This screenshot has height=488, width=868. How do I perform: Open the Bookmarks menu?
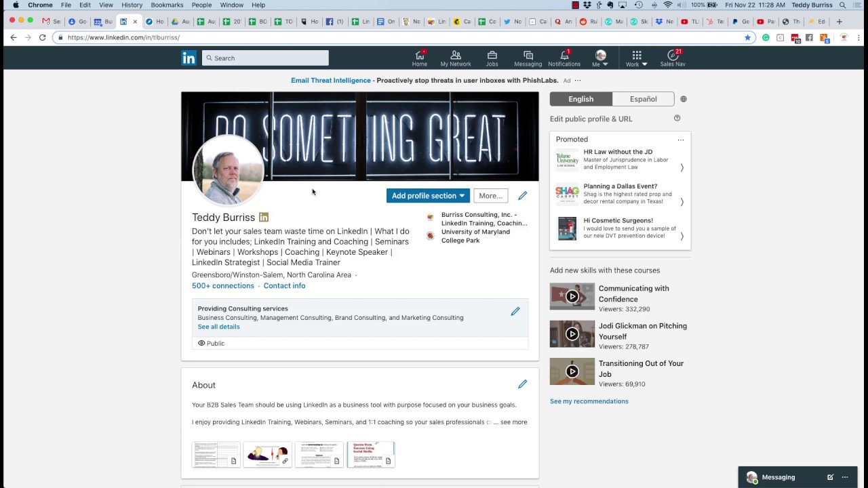[167, 5]
